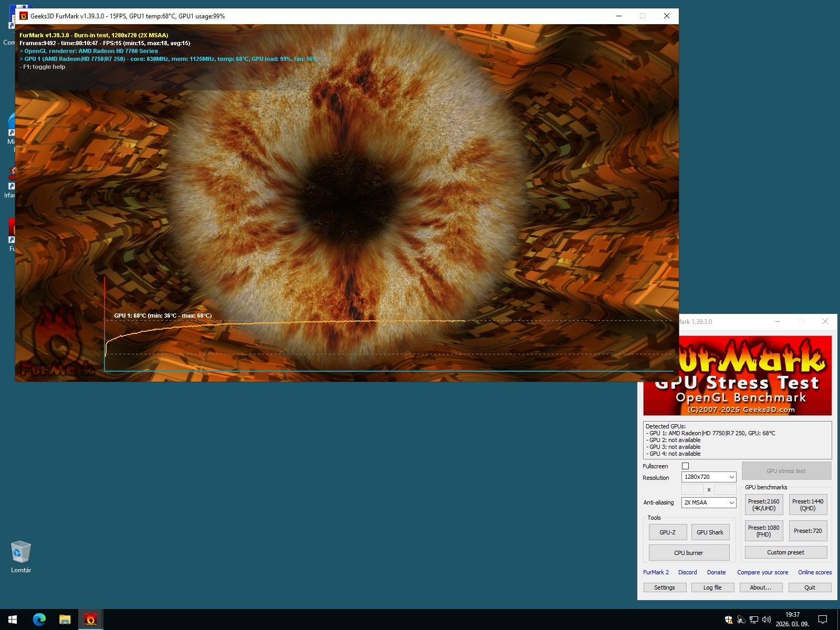Run the Preset:720 benchmark
Image resolution: width=840 pixels, height=630 pixels.
(808, 531)
